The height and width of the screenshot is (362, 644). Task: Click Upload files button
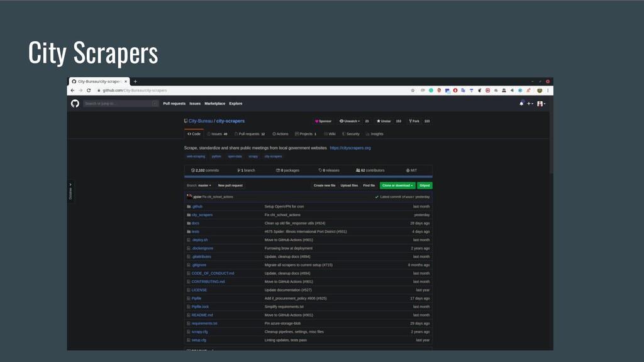pyautogui.click(x=349, y=185)
